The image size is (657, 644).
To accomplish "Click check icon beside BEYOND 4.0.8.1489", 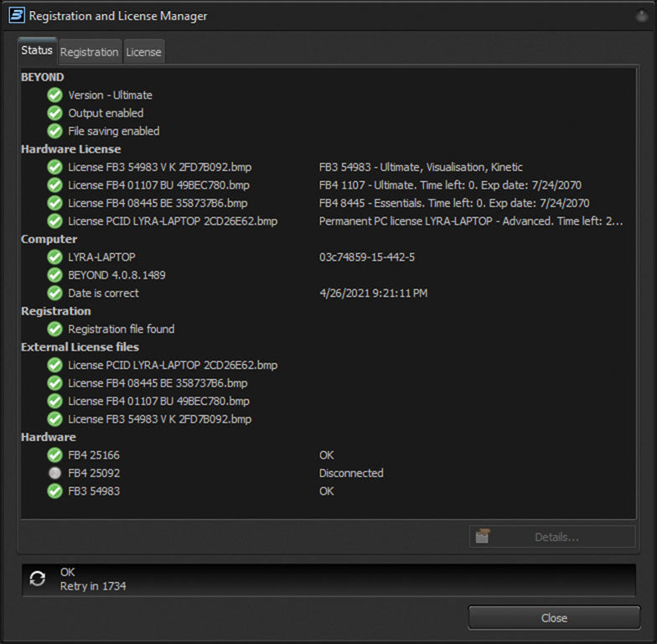I will click(x=55, y=275).
